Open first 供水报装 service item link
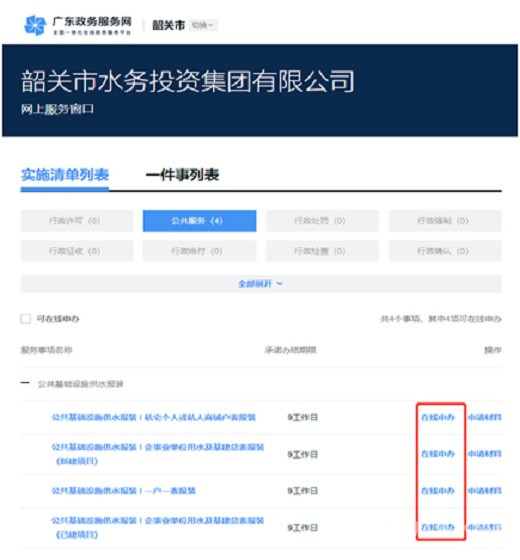 (x=154, y=417)
